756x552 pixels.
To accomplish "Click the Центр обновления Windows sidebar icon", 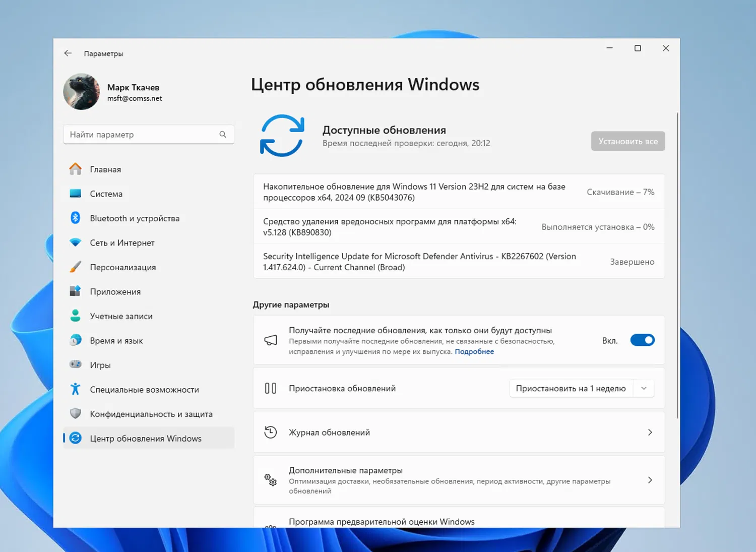I will [x=76, y=438].
